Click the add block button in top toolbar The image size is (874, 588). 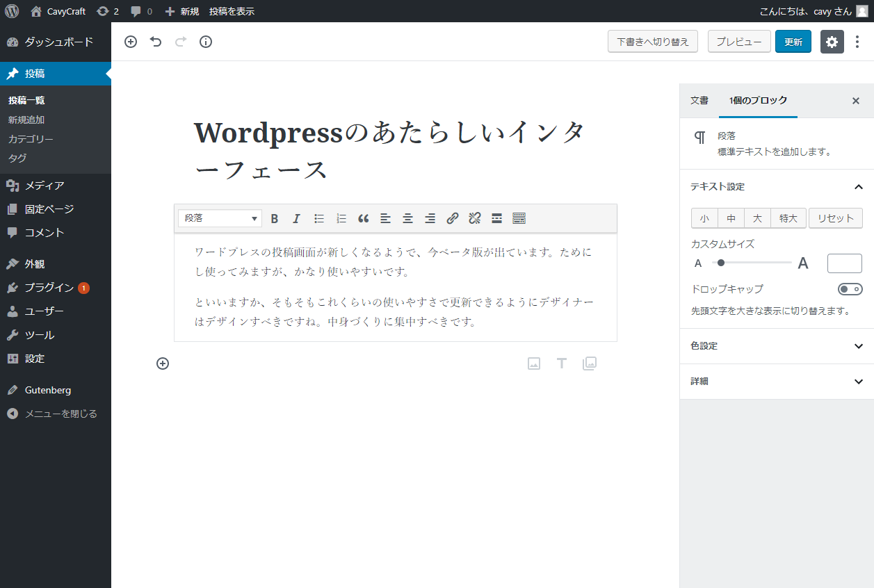click(131, 42)
